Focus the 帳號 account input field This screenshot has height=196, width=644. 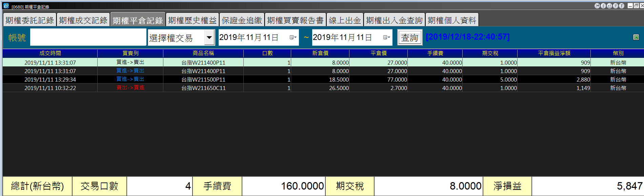tap(88, 37)
